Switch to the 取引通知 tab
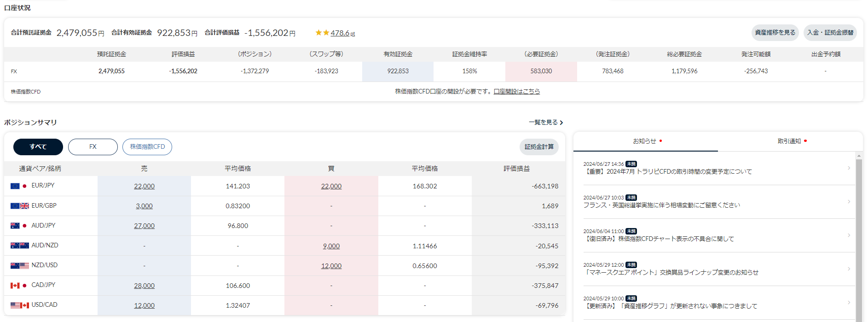The width and height of the screenshot is (868, 322). pos(791,141)
